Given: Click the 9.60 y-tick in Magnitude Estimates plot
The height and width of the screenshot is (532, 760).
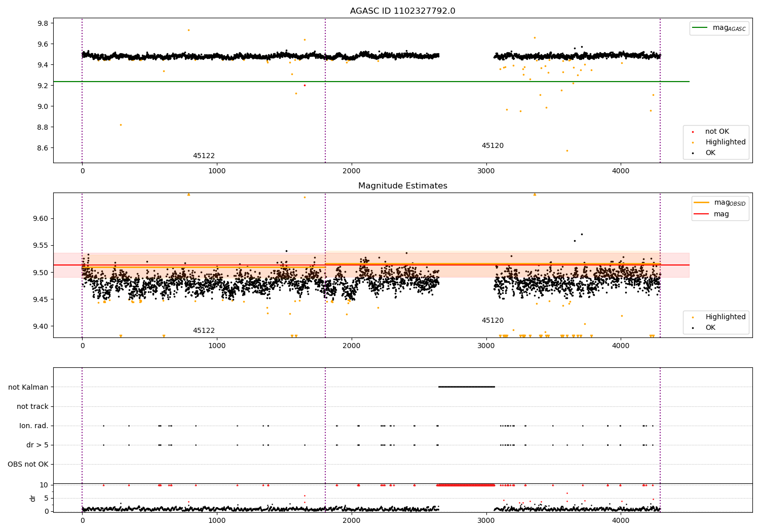Looking at the screenshot, I should coord(41,219).
